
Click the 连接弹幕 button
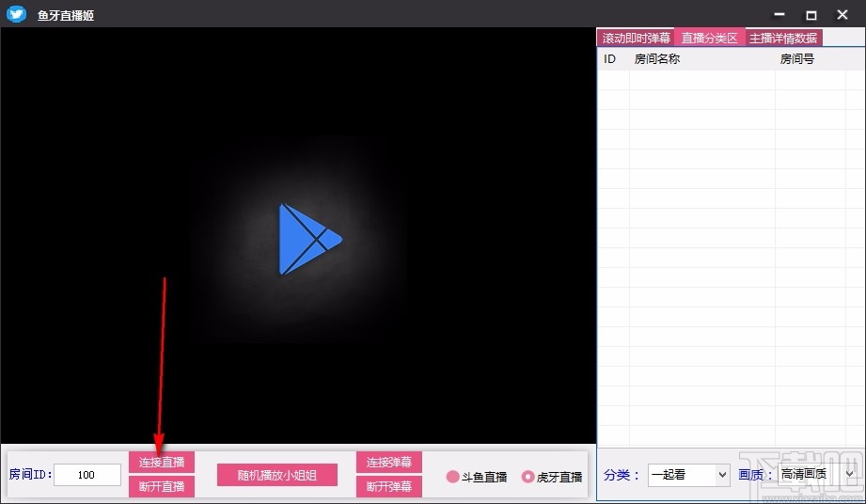[x=389, y=462]
